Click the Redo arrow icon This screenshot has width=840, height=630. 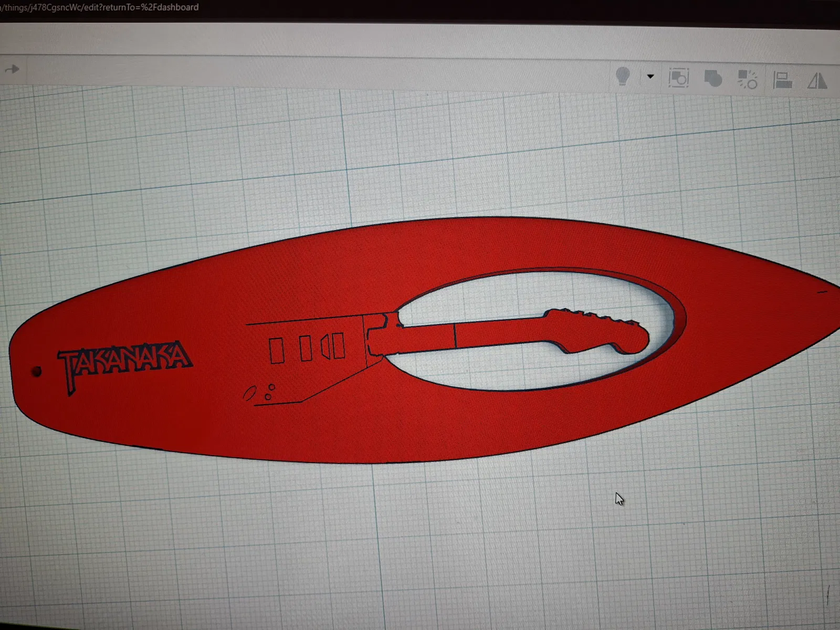click(x=12, y=69)
